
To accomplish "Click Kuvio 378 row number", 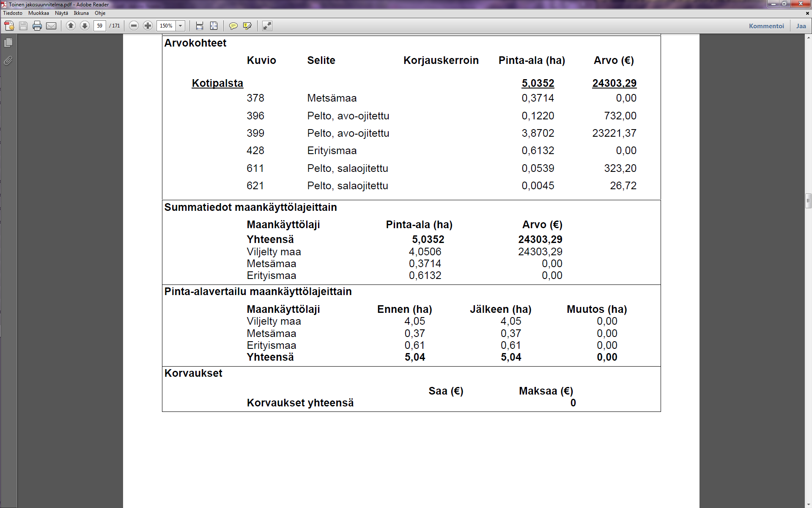I will [255, 98].
